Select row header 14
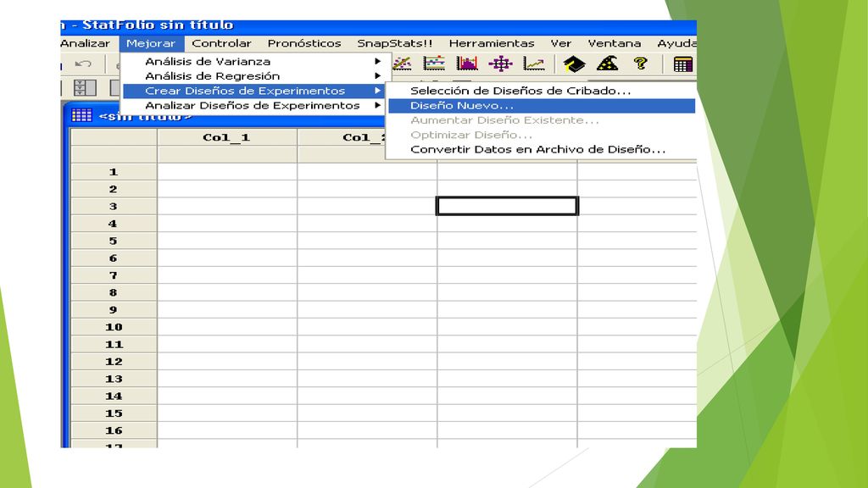This screenshot has width=868, height=488. click(114, 396)
